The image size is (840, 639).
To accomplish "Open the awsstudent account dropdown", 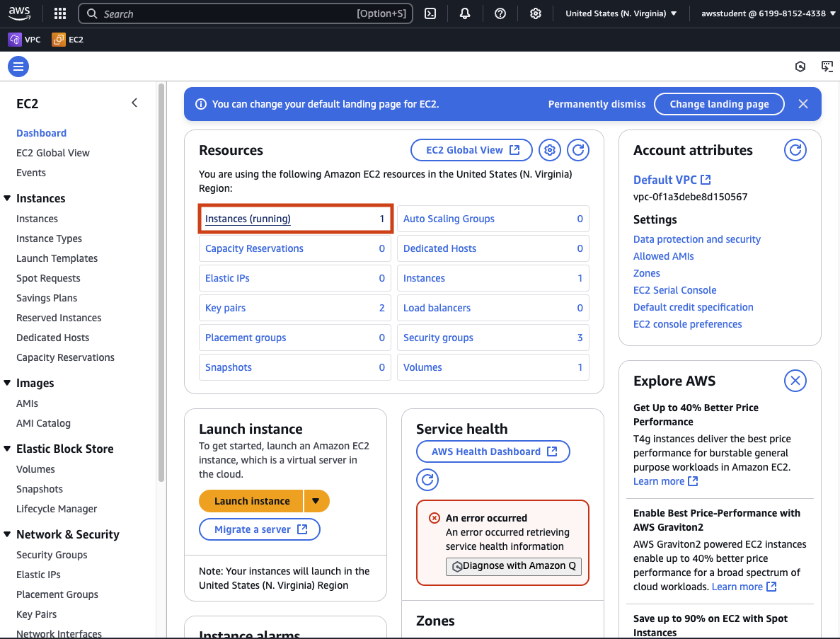I will point(769,13).
